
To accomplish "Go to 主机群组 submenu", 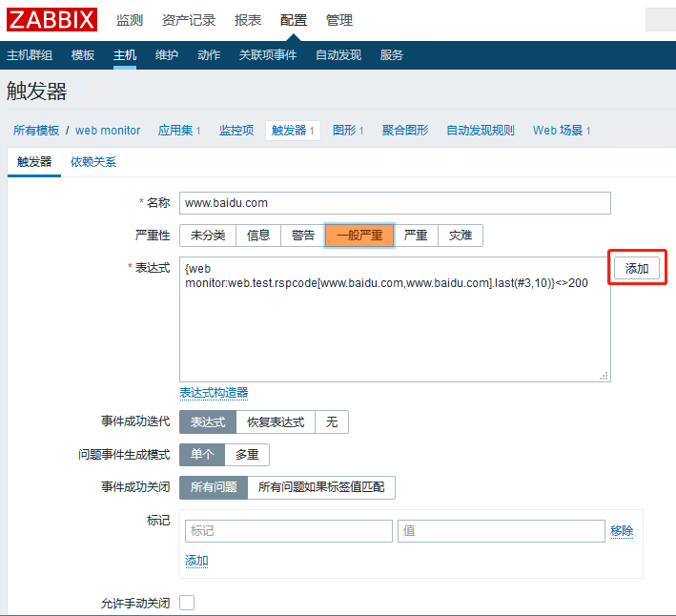I will 30,55.
